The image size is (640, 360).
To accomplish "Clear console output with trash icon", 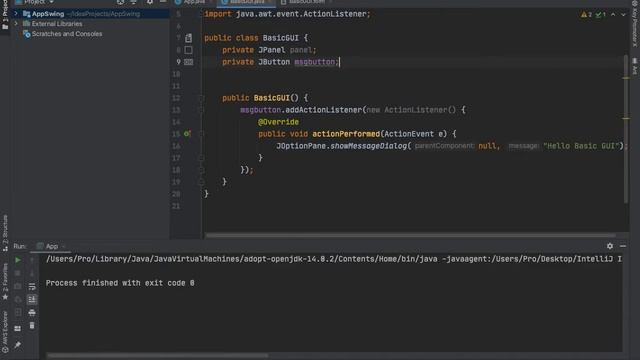I will pos(32,326).
